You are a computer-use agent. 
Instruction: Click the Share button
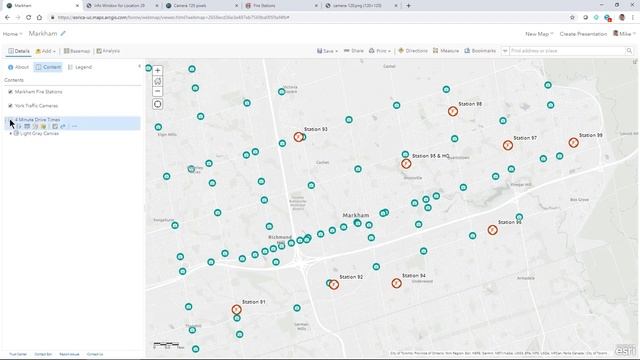[x=353, y=51]
